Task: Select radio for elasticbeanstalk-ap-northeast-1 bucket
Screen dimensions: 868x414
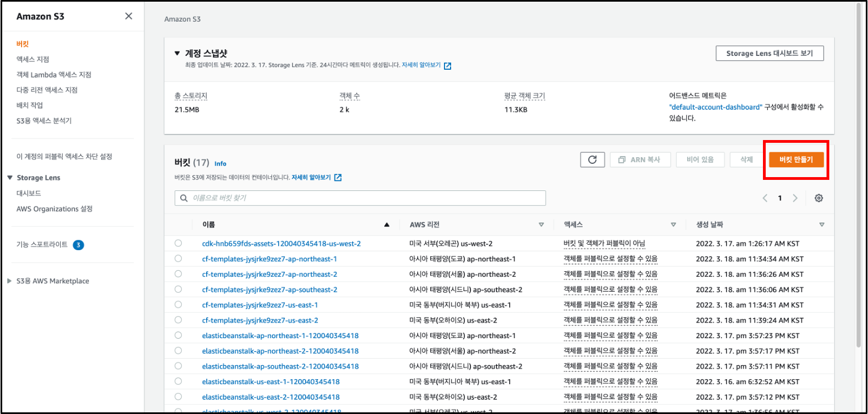Action: click(178, 335)
